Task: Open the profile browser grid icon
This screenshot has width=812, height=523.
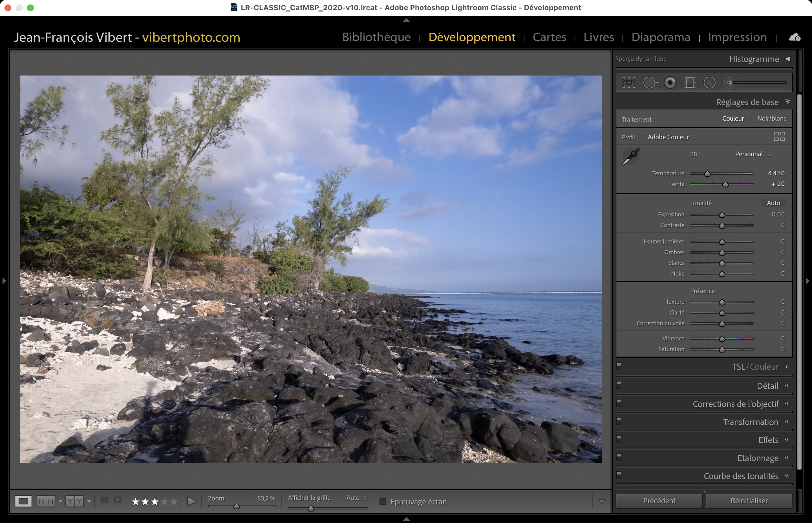Action: [779, 136]
